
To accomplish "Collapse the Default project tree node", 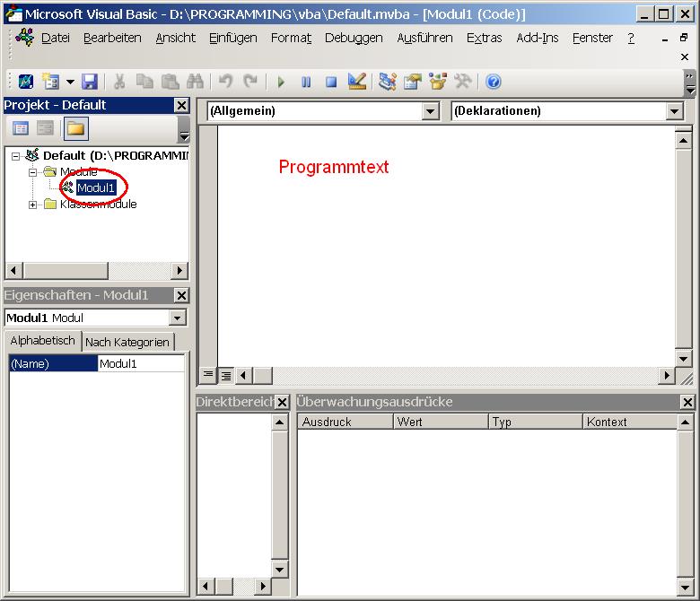I will [16, 156].
